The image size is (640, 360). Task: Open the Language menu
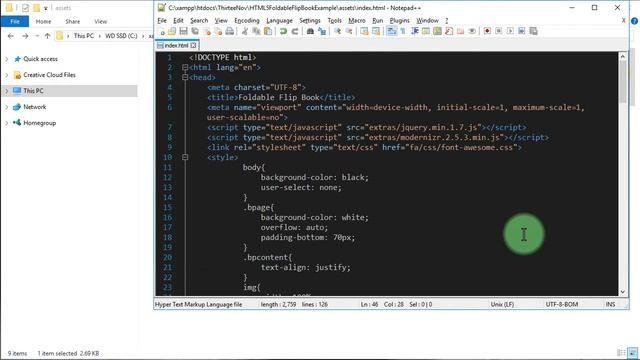coord(279,20)
